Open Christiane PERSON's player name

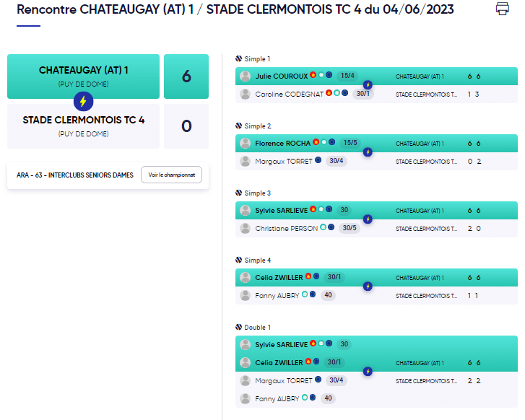coord(286,229)
